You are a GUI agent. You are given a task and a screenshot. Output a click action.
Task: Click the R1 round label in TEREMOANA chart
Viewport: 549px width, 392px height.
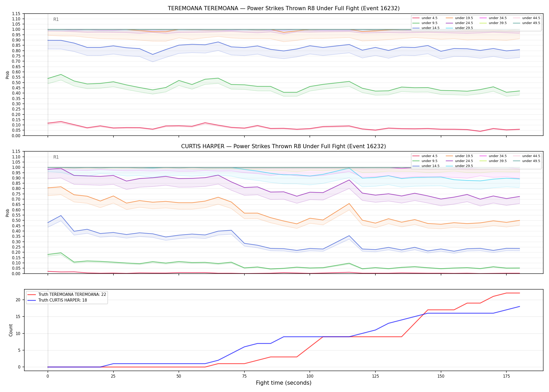[x=56, y=19]
